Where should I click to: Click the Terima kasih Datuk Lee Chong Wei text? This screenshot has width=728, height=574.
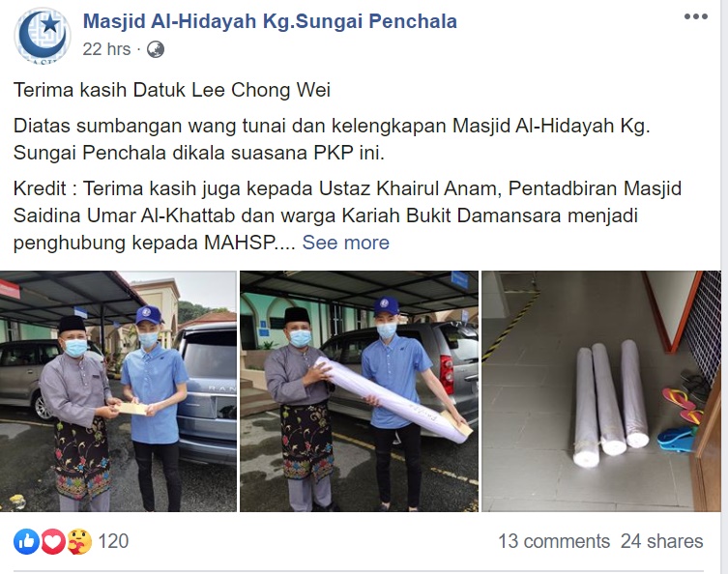(172, 90)
